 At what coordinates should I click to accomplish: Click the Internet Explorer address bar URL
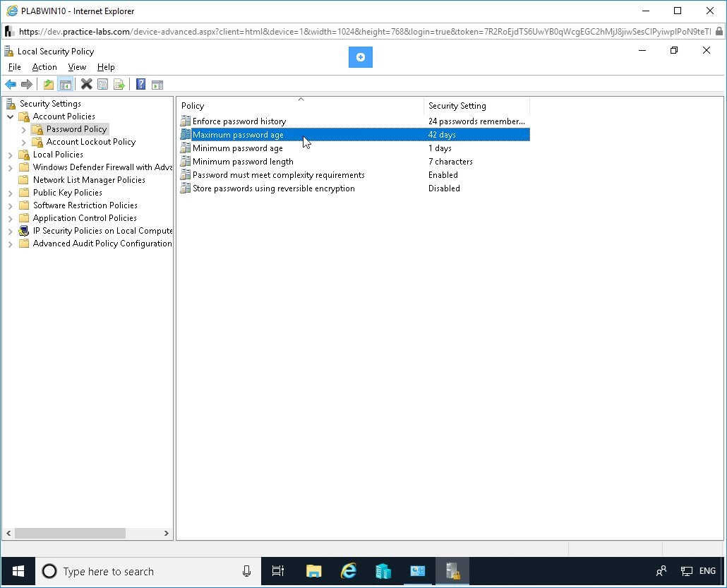[x=364, y=32]
